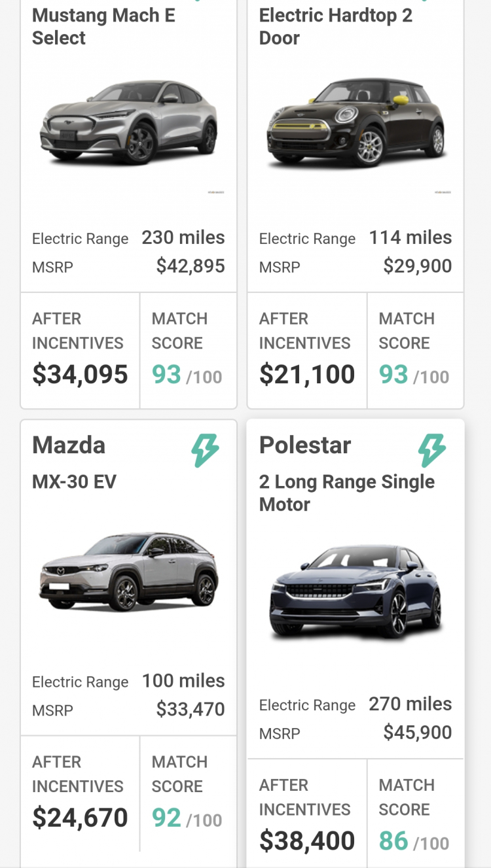Click the Polestar electric lightning bolt icon
Screen dimensions: 491x868
point(432,451)
